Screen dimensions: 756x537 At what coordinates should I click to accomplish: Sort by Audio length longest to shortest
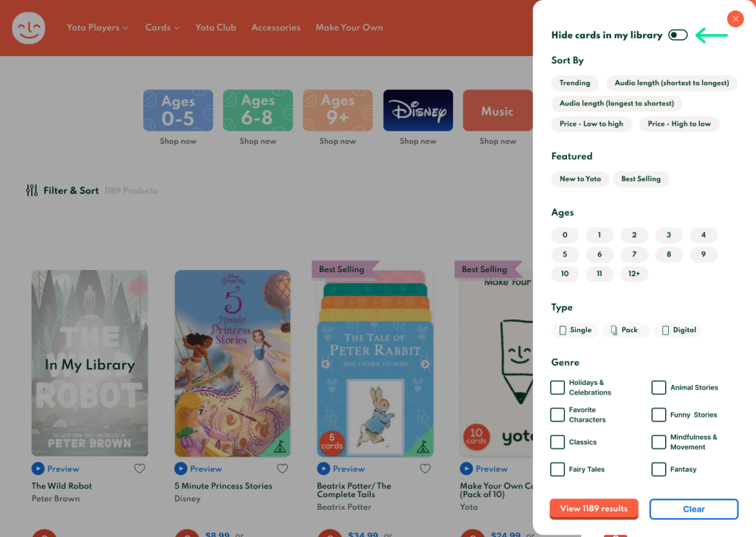coord(616,103)
